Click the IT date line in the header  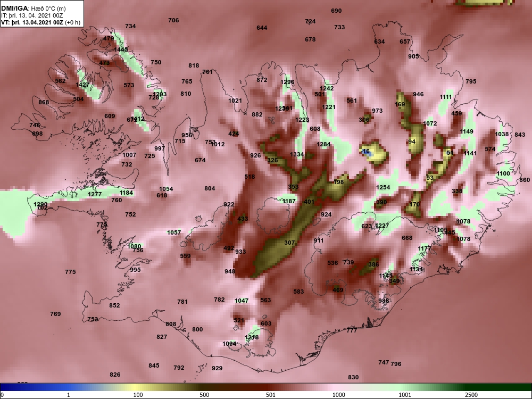point(32,15)
